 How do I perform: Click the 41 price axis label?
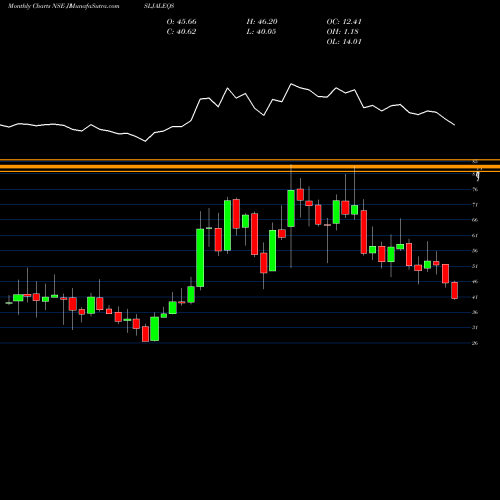[x=475, y=297]
